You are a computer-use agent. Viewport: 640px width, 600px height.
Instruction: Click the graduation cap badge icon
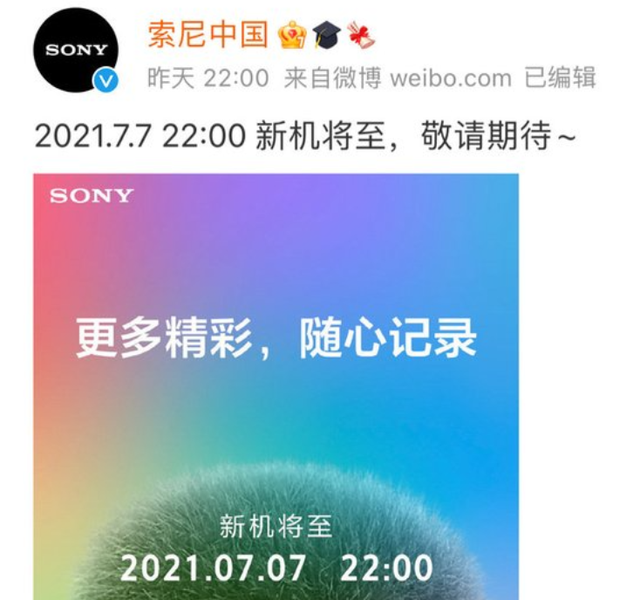(327, 35)
